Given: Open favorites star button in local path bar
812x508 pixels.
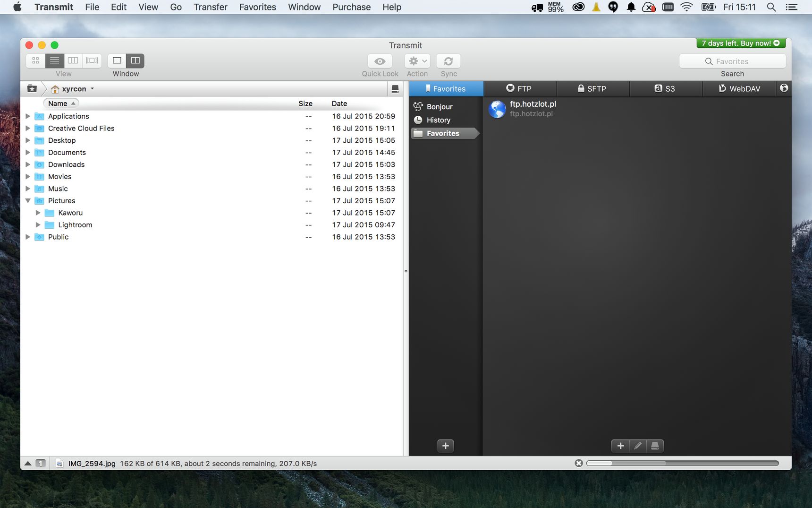Looking at the screenshot, I should point(32,89).
